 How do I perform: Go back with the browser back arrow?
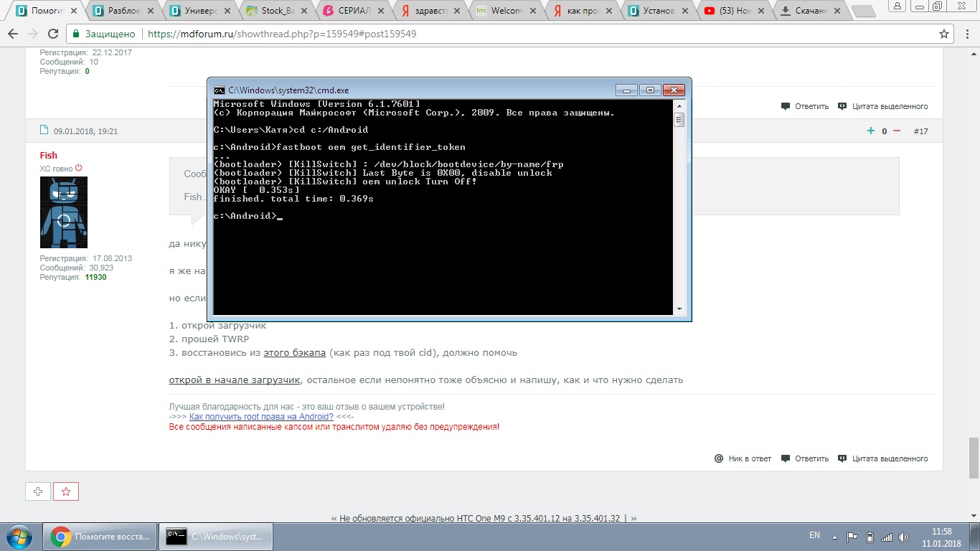click(13, 34)
